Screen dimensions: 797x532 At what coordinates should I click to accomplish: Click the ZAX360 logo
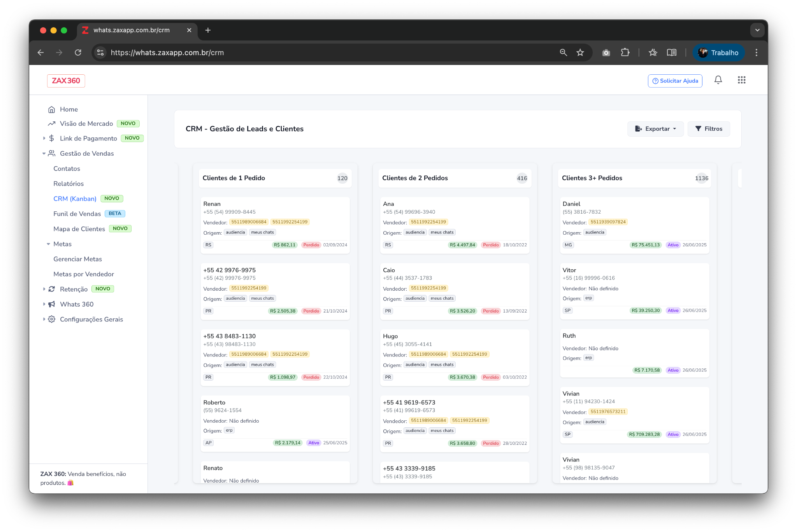point(66,81)
